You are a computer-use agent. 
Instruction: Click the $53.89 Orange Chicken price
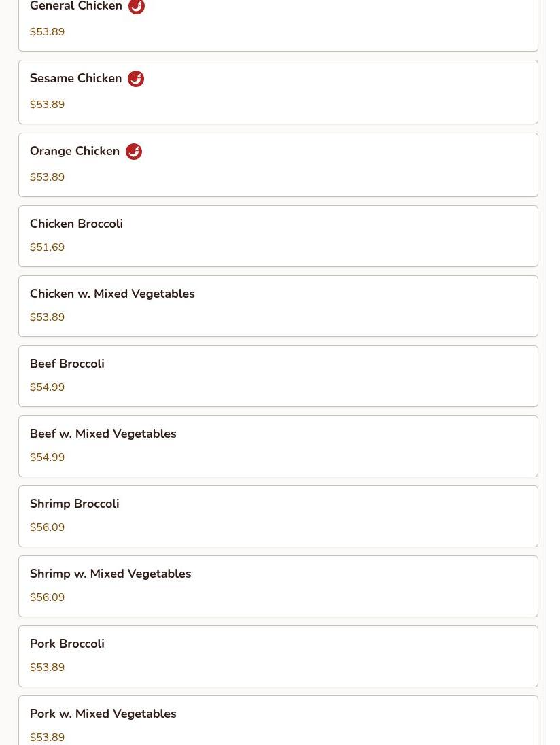47,177
